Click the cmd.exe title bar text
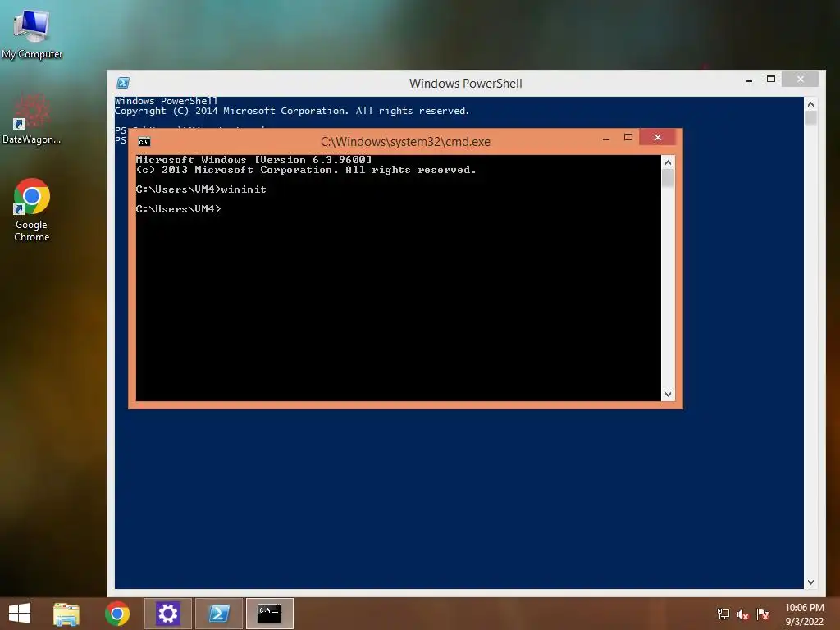The height and width of the screenshot is (630, 840). (405, 142)
